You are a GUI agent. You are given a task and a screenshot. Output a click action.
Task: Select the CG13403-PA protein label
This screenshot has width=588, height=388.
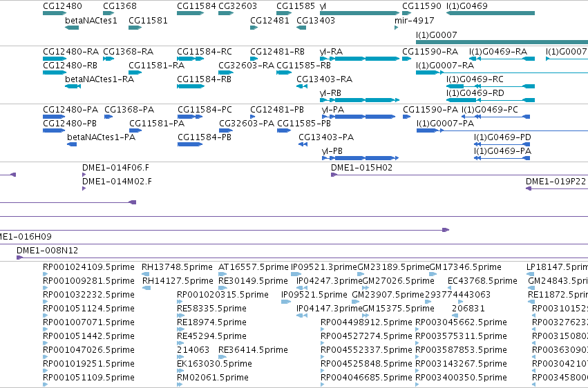point(326,137)
